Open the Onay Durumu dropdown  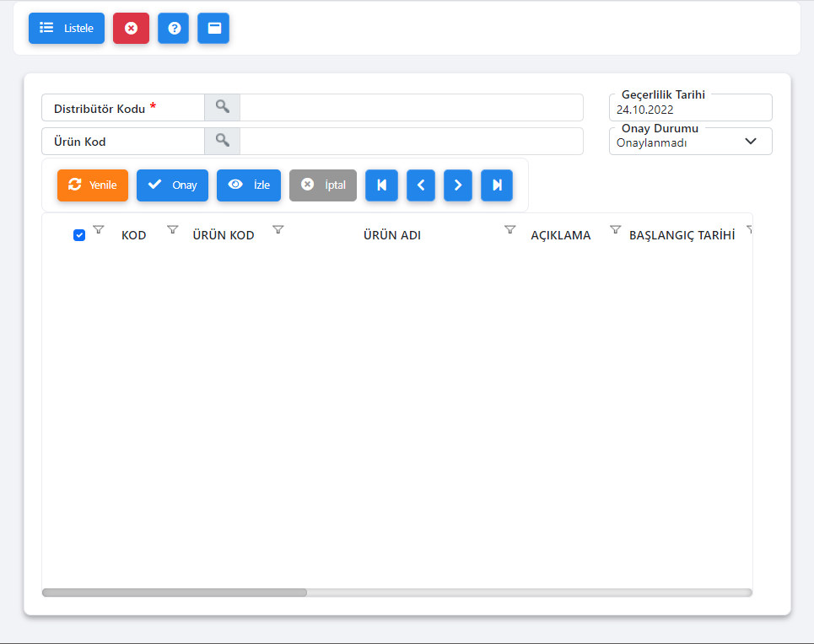[x=690, y=142]
